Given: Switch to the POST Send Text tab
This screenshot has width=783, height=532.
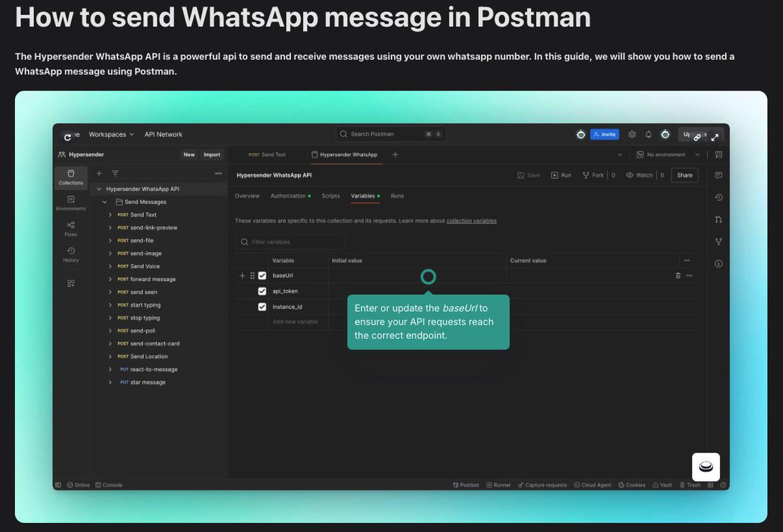Looking at the screenshot, I should pyautogui.click(x=267, y=155).
